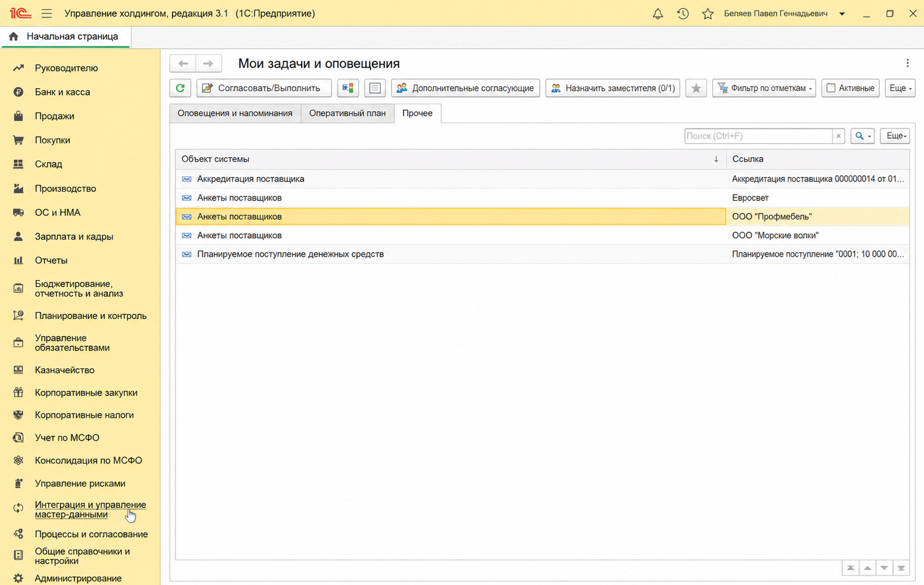The width and height of the screenshot is (924, 585).
Task: Open Интеграция и управление мастер-данными
Action: (x=90, y=509)
